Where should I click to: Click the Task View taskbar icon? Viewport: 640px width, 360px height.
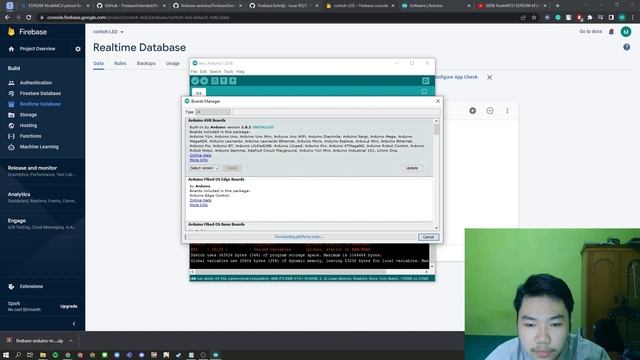[30, 355]
